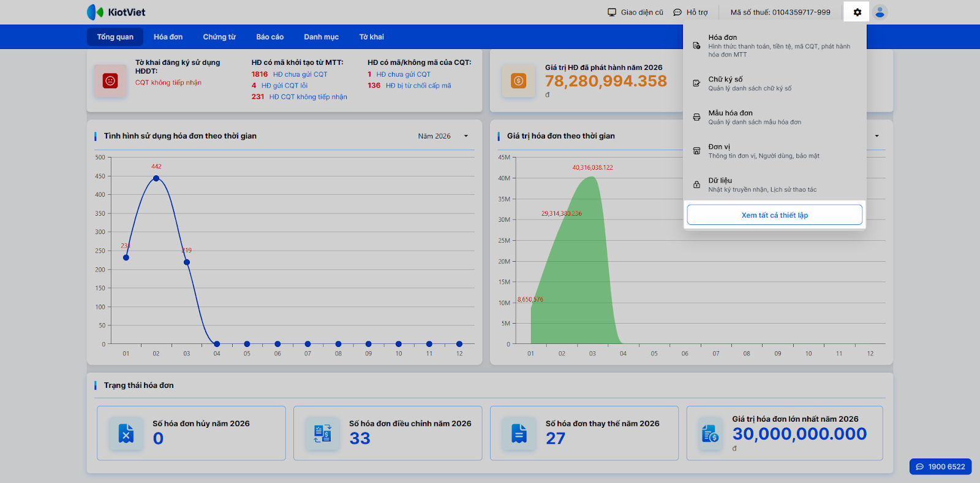
Task: Click the cancelled invoices file icon
Action: click(126, 433)
